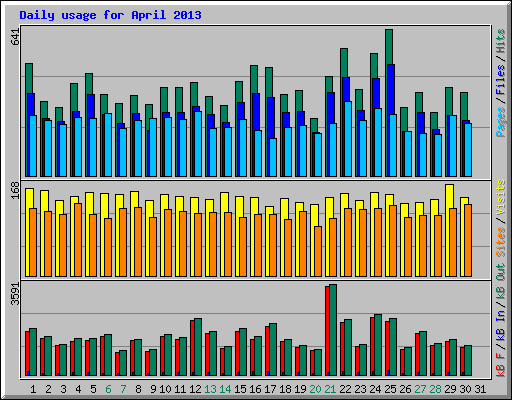Click the tall green kB Out bar on day 21
Image resolution: width=512 pixels, height=400 pixels.
click(333, 330)
